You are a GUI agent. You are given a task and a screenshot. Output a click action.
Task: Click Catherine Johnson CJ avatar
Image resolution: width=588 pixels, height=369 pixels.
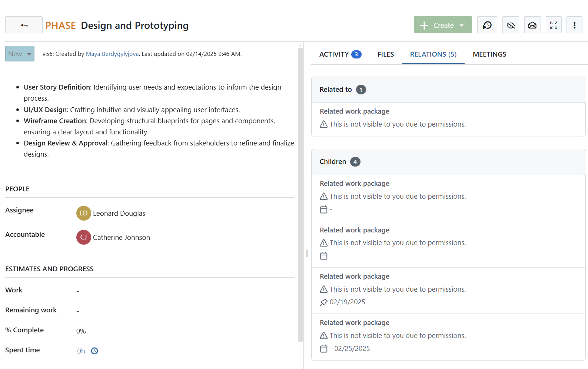83,237
